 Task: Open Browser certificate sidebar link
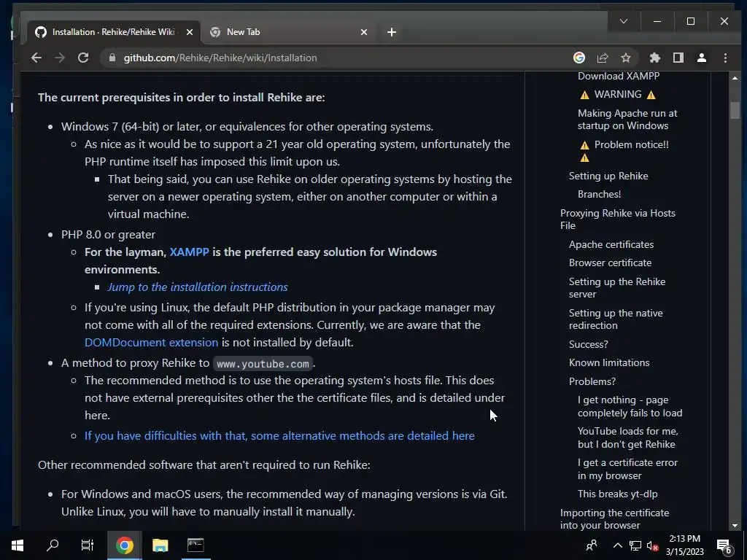coord(611,262)
